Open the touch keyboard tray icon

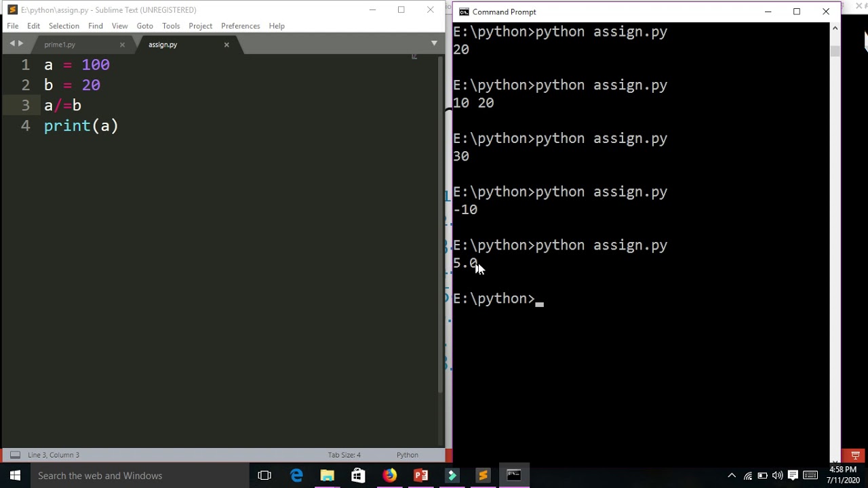810,476
